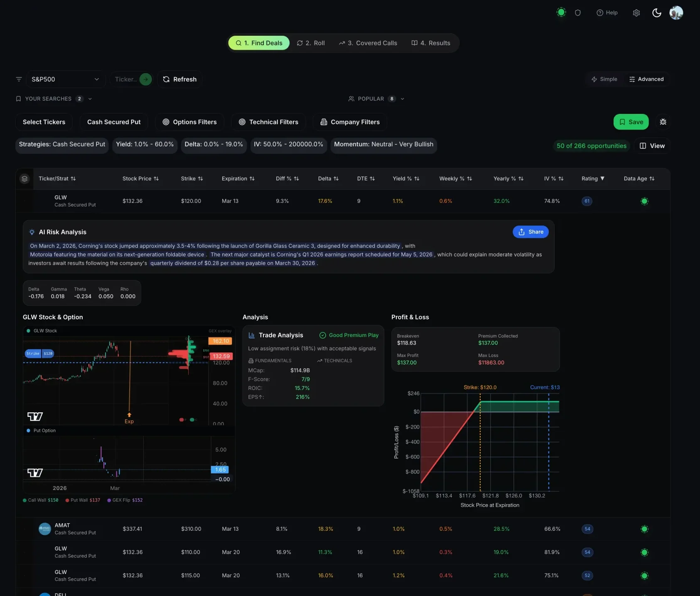Sort table by Ticker/Strat column
The width and height of the screenshot is (700, 596).
click(57, 179)
